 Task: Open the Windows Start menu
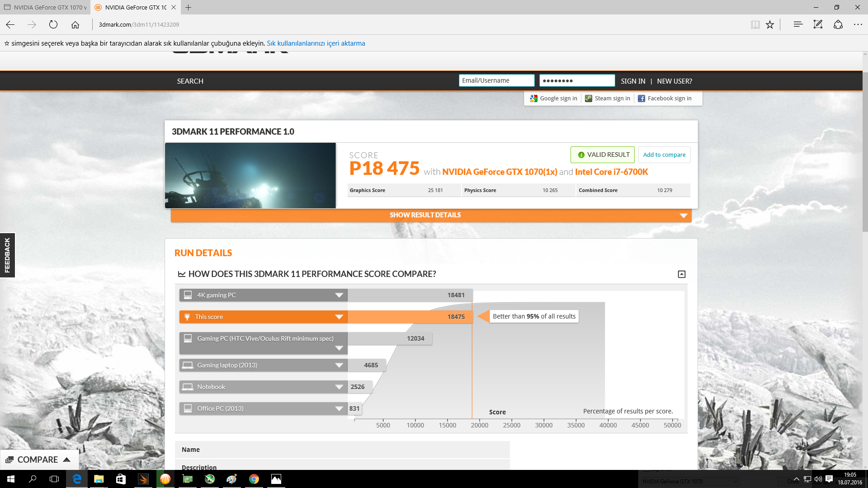(11, 479)
